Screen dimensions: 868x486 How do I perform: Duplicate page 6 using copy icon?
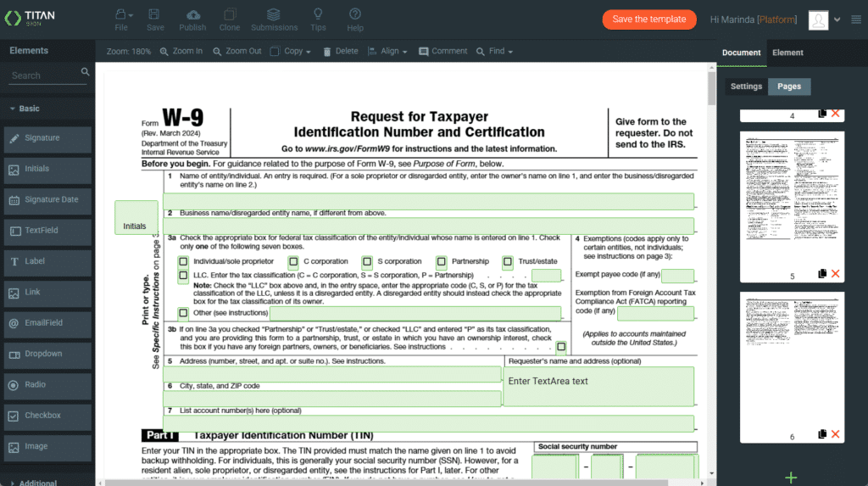tap(821, 434)
